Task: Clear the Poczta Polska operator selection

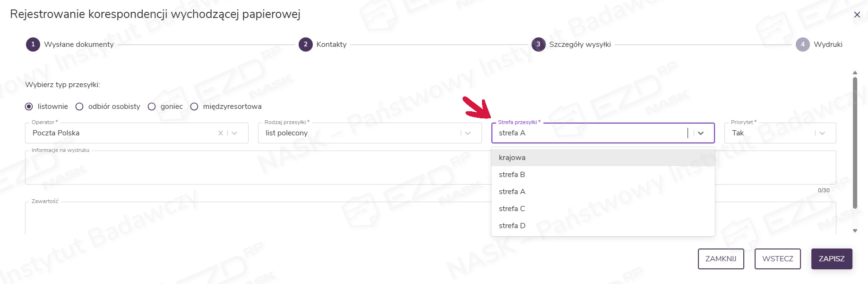Action: 220,133
